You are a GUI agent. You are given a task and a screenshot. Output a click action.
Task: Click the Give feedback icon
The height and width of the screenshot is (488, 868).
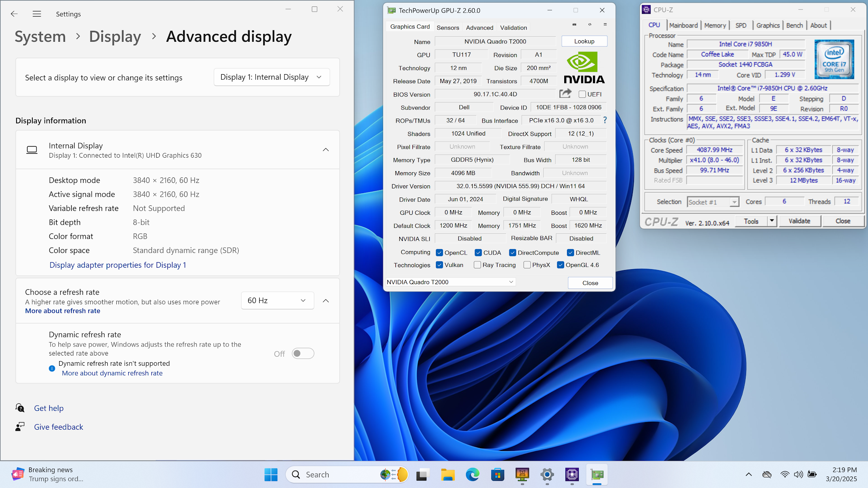click(20, 427)
